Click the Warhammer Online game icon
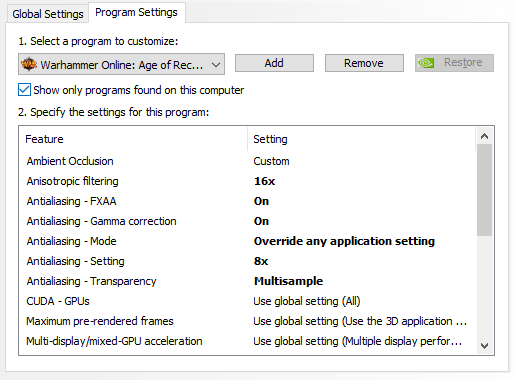Screen dimensions: 514x380 click(x=29, y=64)
